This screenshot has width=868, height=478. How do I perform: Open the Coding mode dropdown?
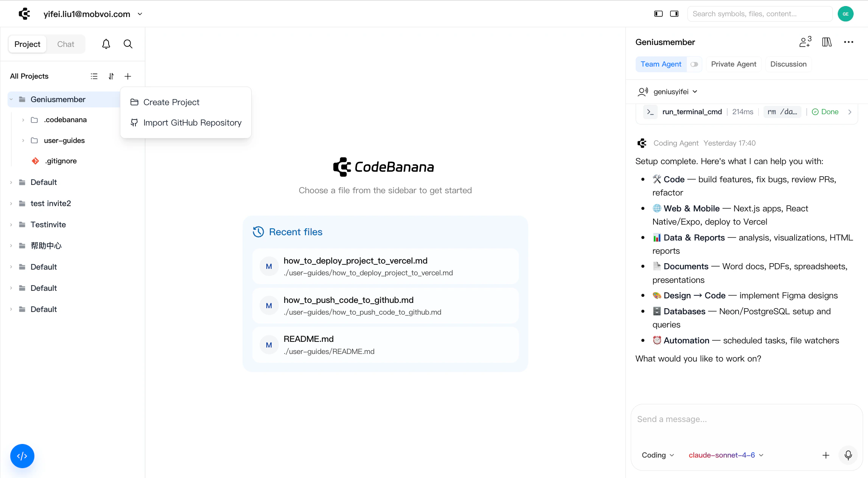pyautogui.click(x=658, y=455)
